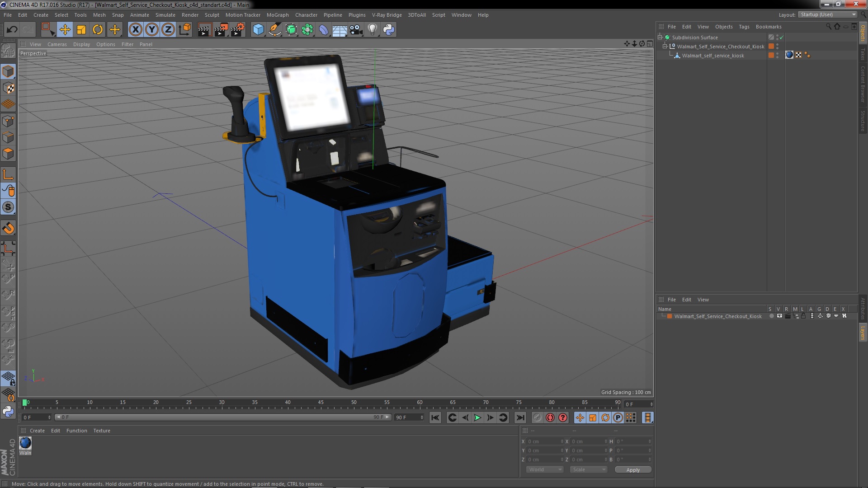Screen dimensions: 868x488
Task: Click the Motion Tracker menu item
Action: click(x=243, y=14)
